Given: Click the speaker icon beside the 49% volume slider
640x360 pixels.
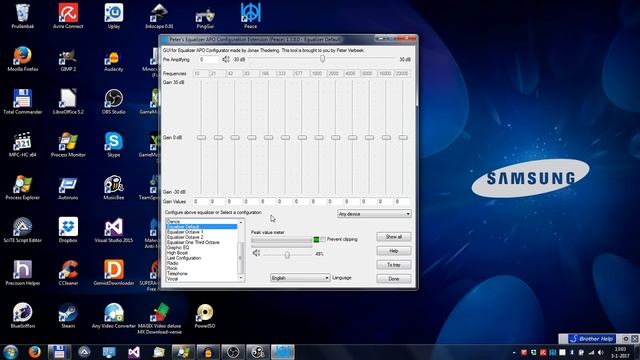Looking at the screenshot, I should pos(256,253).
